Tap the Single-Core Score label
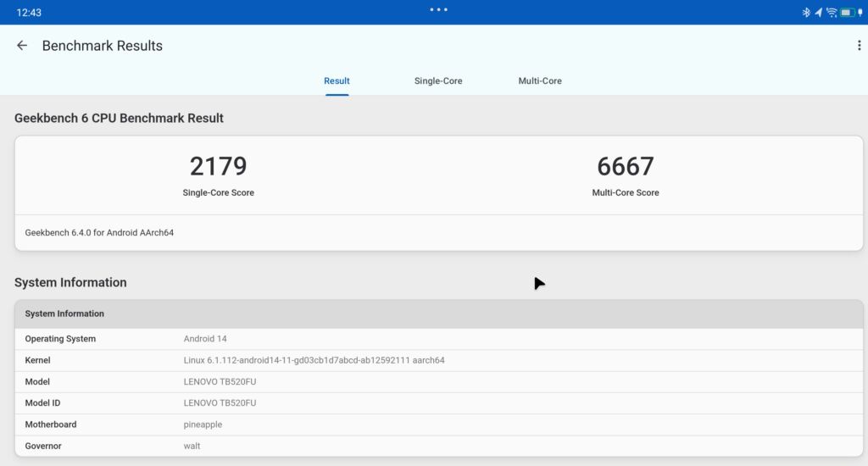 [218, 192]
